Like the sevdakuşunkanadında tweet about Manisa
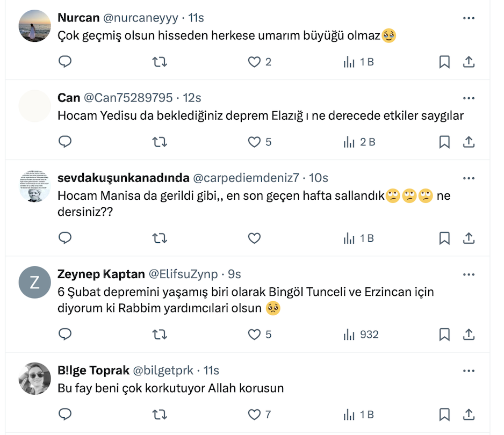 [x=254, y=238]
